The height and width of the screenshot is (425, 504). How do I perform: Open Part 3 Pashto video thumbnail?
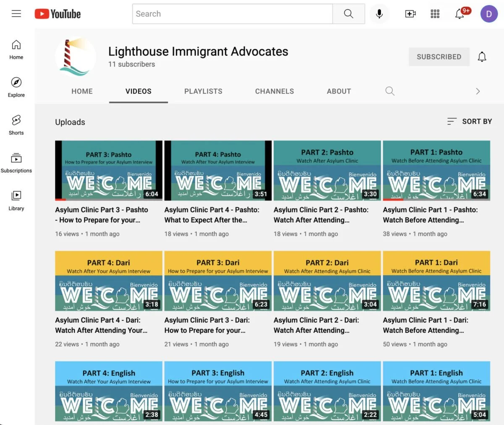click(109, 171)
